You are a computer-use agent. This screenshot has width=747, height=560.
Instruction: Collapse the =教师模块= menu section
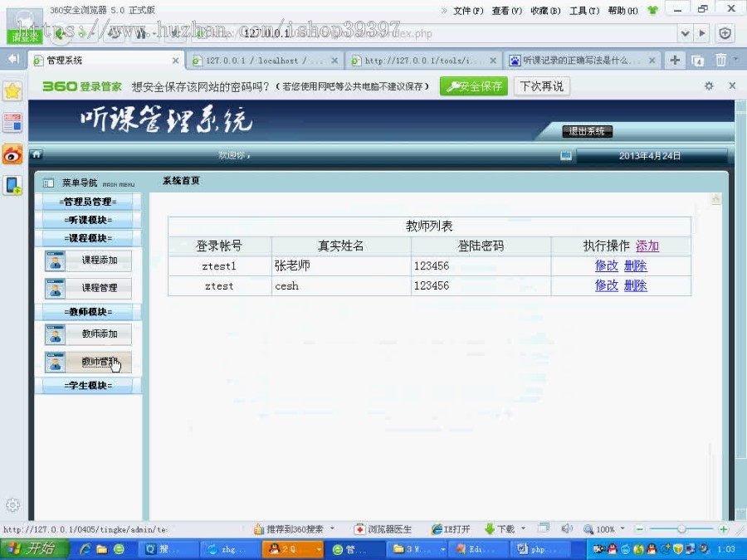[x=88, y=312]
